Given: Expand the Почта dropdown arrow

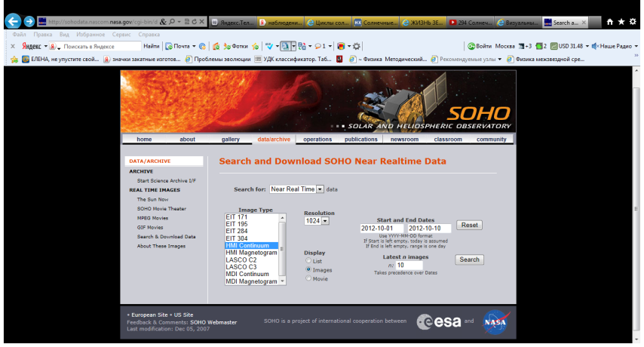Looking at the screenshot, I should point(194,47).
